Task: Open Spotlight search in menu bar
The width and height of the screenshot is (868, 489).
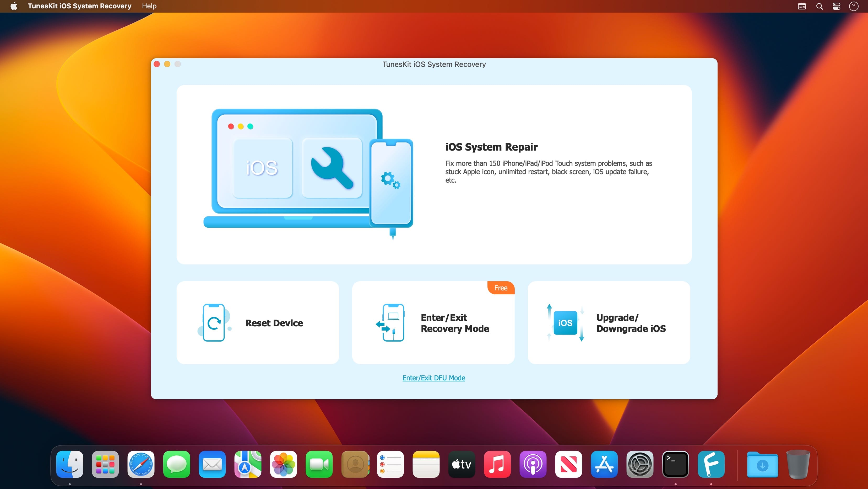Action: pyautogui.click(x=820, y=6)
